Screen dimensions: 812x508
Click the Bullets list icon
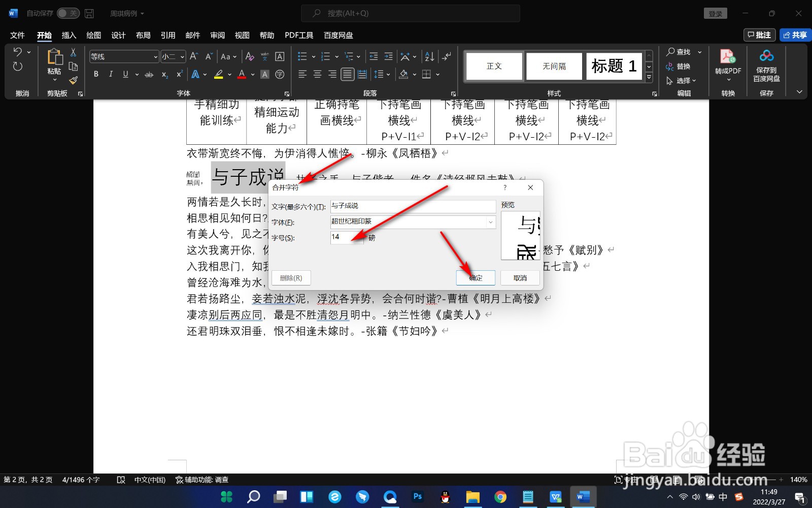tap(302, 56)
